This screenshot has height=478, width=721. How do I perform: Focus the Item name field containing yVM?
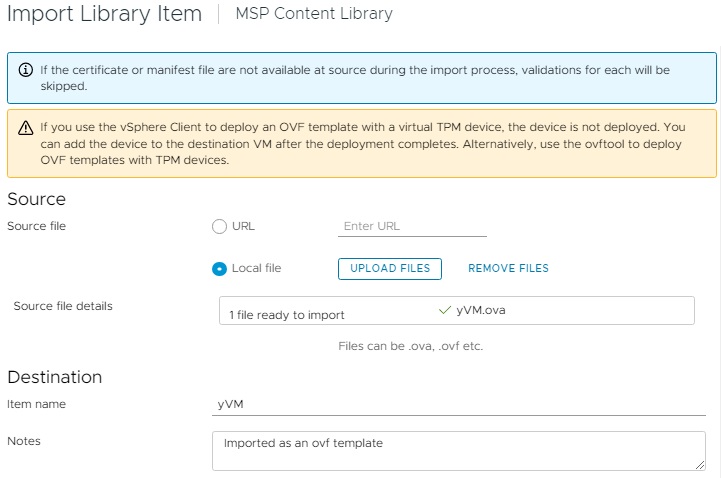click(460, 404)
